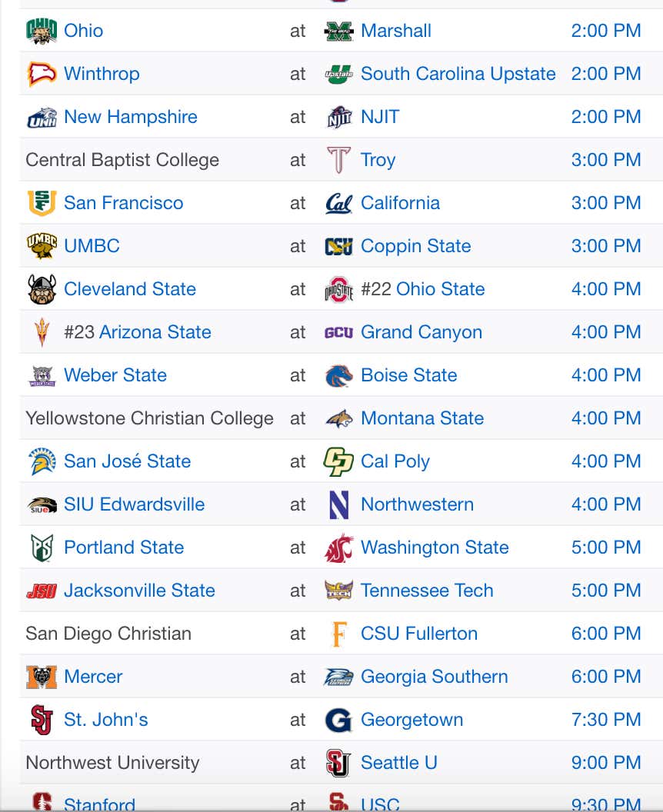663x812 pixels.
Task: Click the Washington State cougar logo
Action: coord(338,548)
